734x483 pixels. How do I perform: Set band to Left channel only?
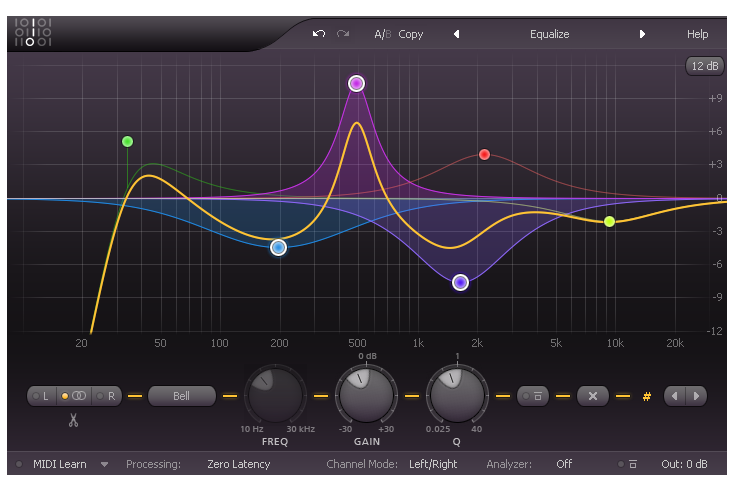(42, 396)
